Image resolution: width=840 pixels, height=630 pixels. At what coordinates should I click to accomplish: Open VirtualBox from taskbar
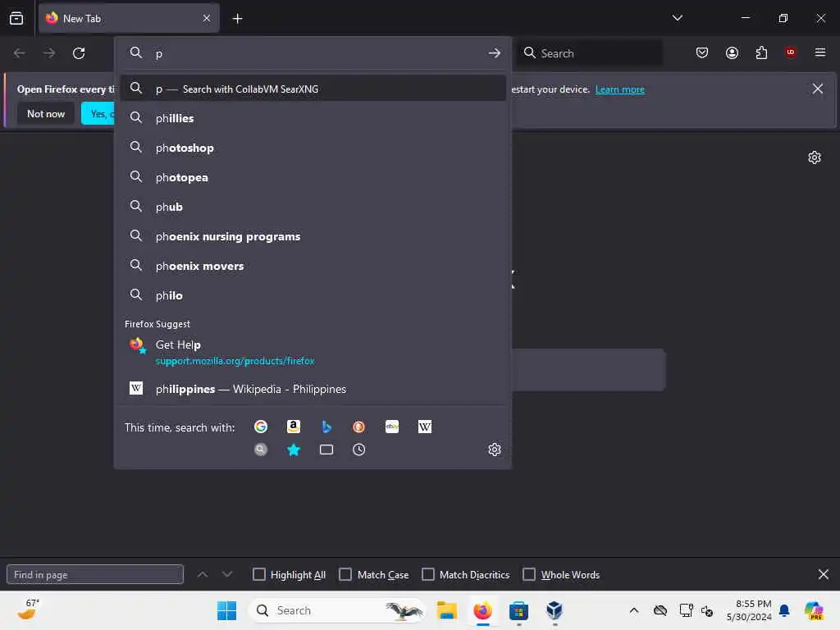[555, 610]
